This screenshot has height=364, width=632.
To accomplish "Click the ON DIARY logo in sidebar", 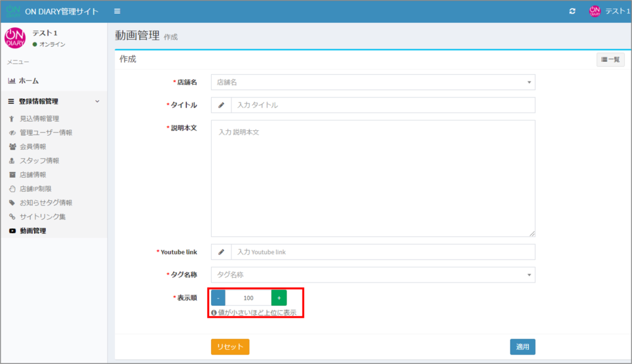I will click(x=15, y=38).
